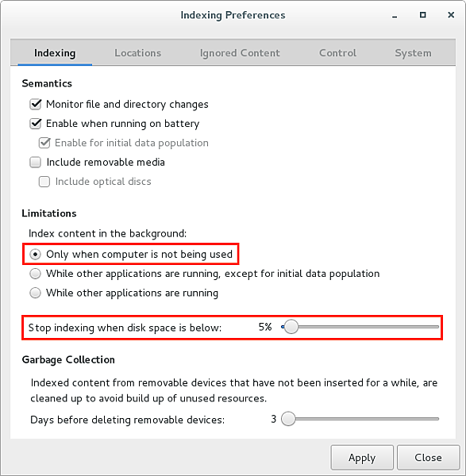Viewport: 466px width, 476px height.
Task: Minimize the Indexing Preferences window
Action: 395,15
